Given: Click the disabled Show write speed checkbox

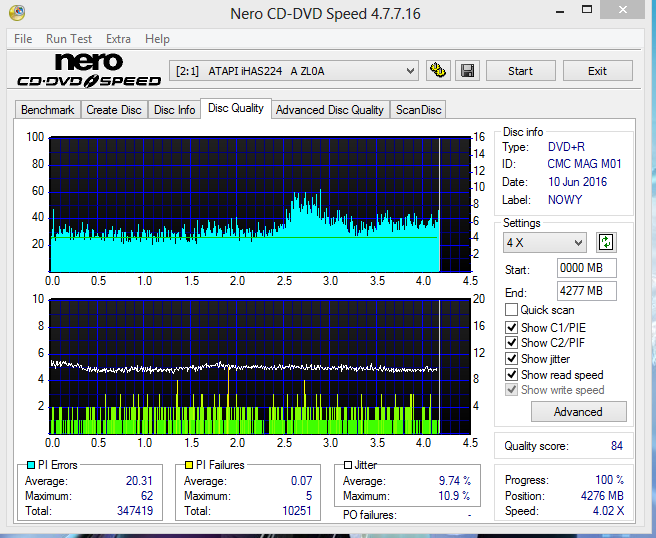Looking at the screenshot, I should pyautogui.click(x=511, y=390).
